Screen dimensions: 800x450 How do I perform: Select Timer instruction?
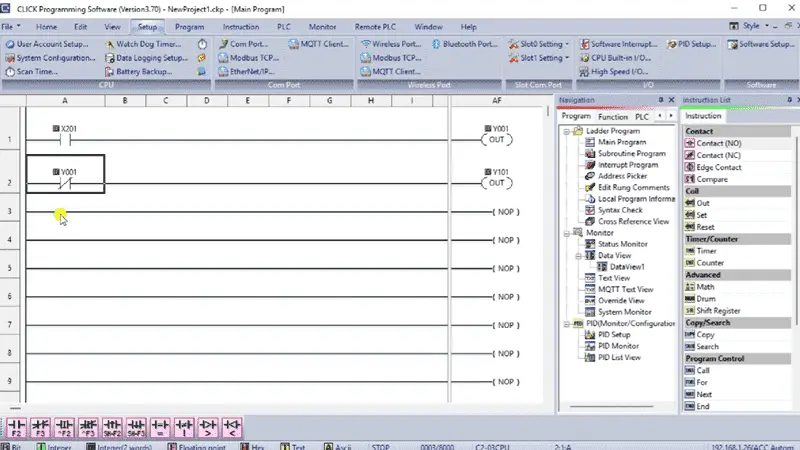pos(701,251)
